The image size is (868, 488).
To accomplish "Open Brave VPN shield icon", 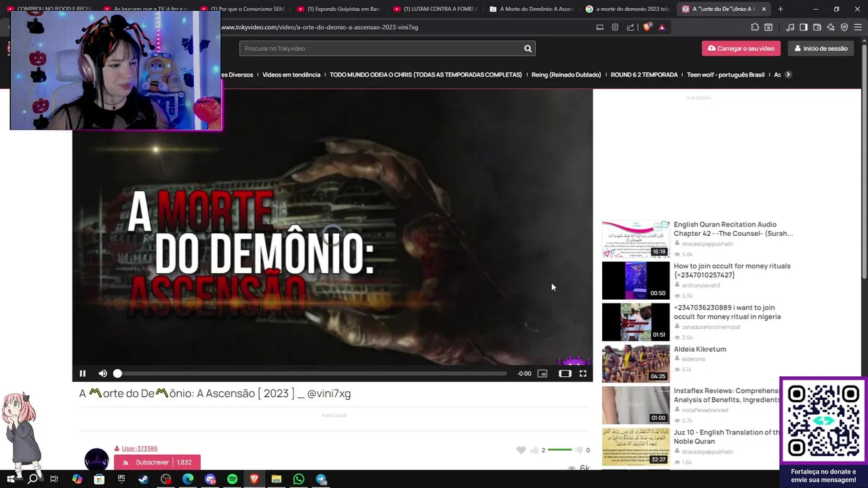I will pos(844,27).
